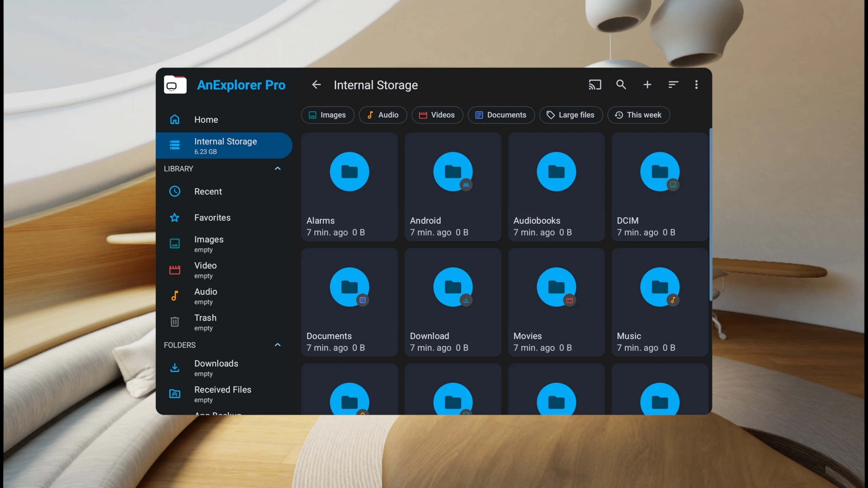Viewport: 868px width, 488px height.
Task: Open Recent in the library list
Action: [x=224, y=191]
